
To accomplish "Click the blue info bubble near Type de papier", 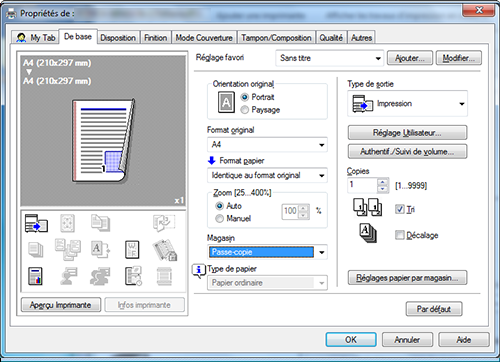I will (x=199, y=270).
